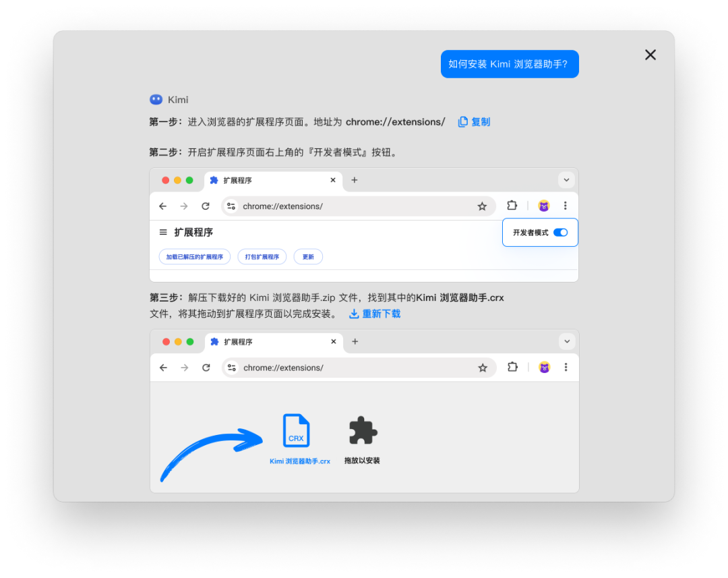
Task: Click the re-download link in step three
Action: [x=375, y=314]
